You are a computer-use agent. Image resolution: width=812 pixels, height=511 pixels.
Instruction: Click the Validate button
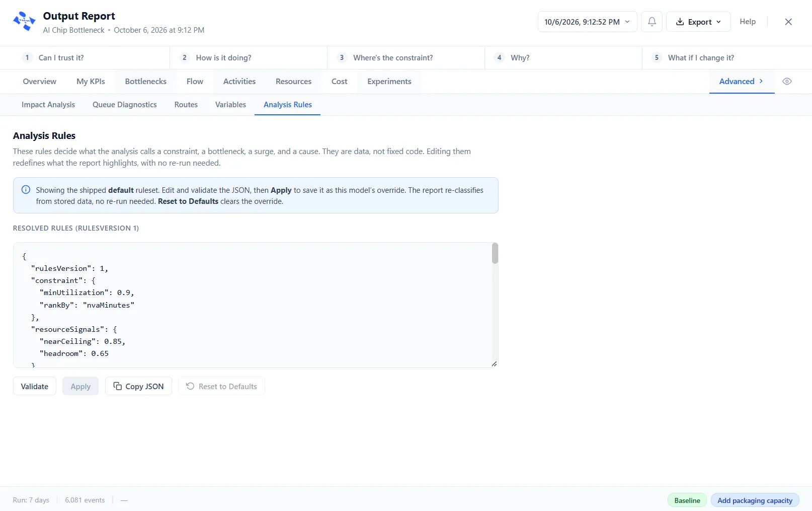pos(35,386)
